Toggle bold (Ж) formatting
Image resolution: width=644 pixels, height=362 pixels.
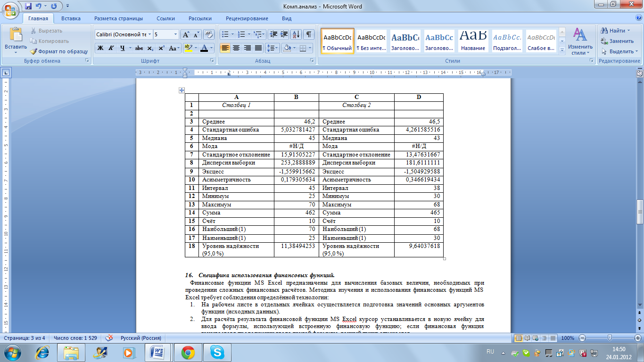[100, 48]
